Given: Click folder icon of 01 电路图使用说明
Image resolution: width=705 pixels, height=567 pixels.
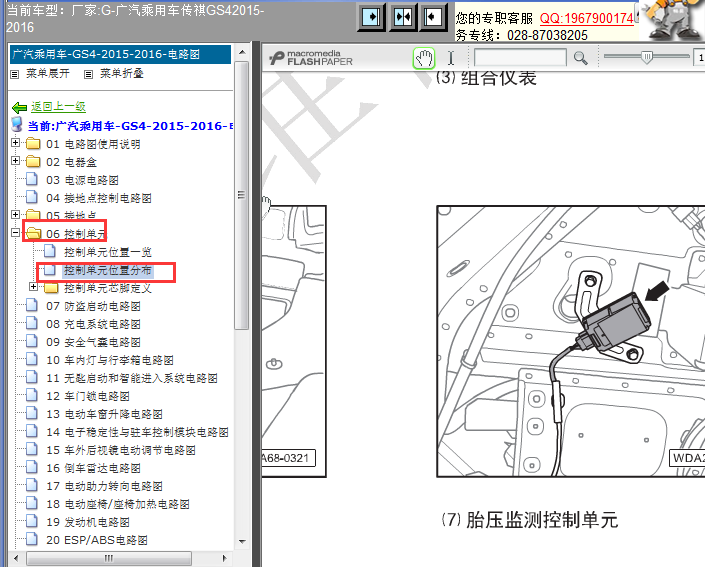Looking at the screenshot, I should point(33,143).
